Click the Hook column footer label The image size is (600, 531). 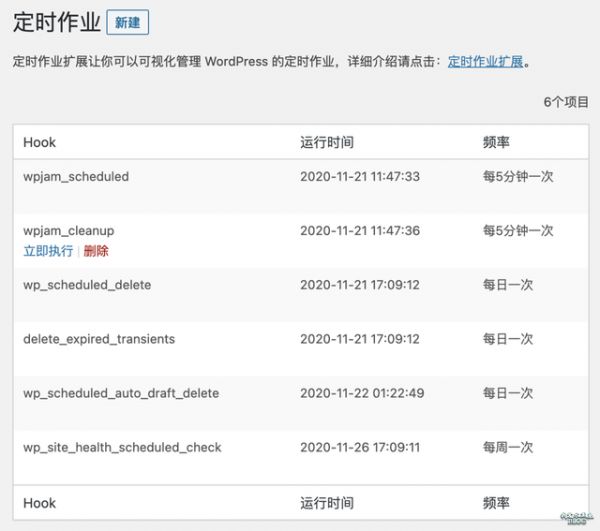tap(40, 503)
